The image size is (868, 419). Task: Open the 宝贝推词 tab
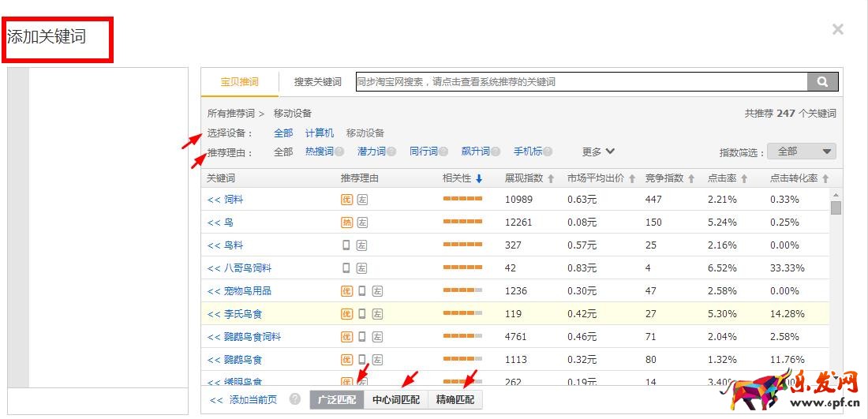pyautogui.click(x=239, y=82)
